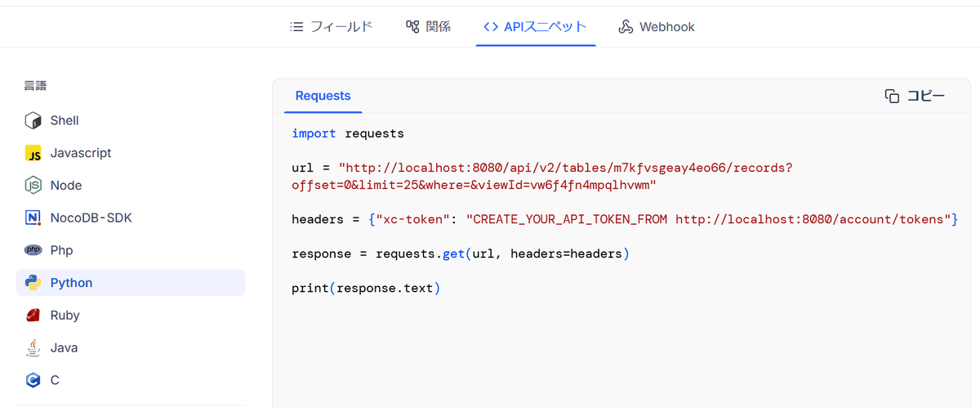Select the APIスニペット tab

click(536, 27)
